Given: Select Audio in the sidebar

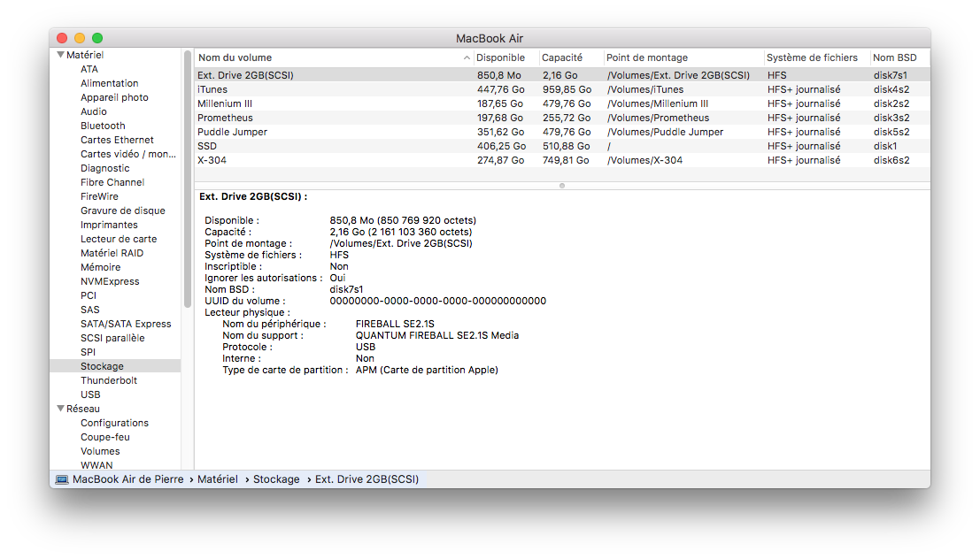Looking at the screenshot, I should (94, 111).
